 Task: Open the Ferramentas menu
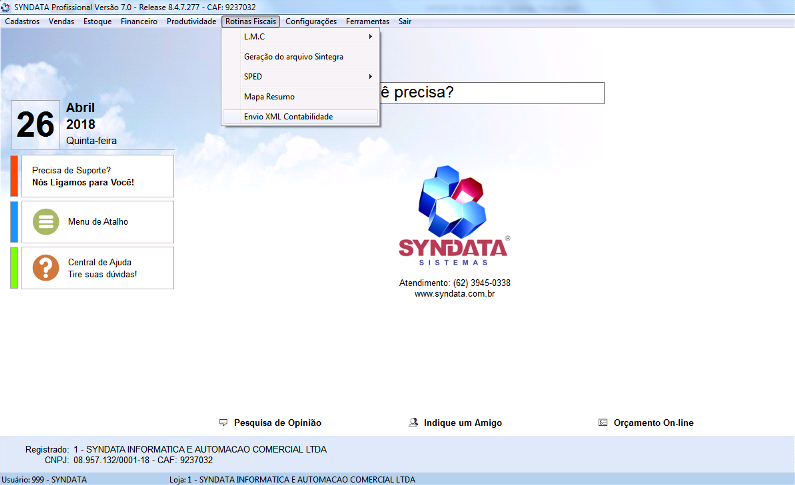point(368,21)
